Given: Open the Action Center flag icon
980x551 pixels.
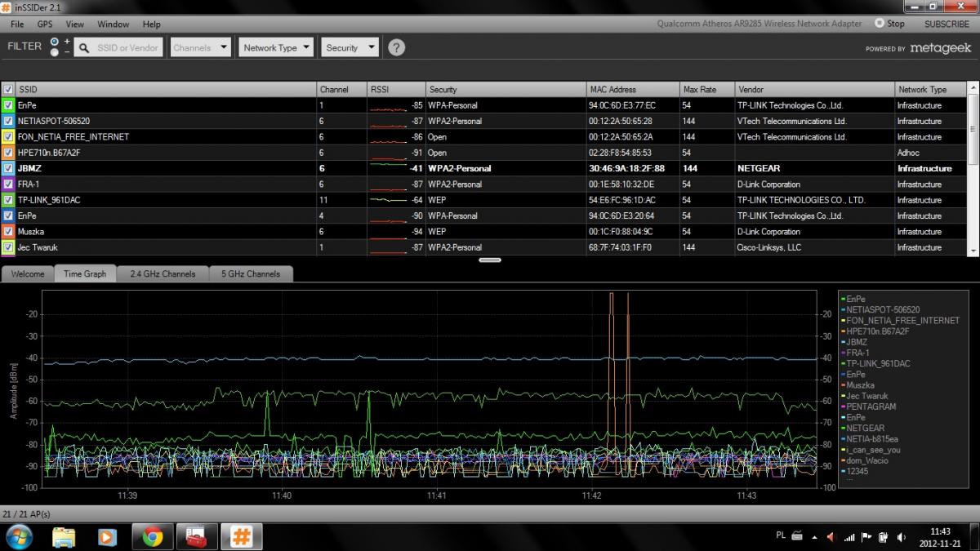Looking at the screenshot, I should coord(866,536).
